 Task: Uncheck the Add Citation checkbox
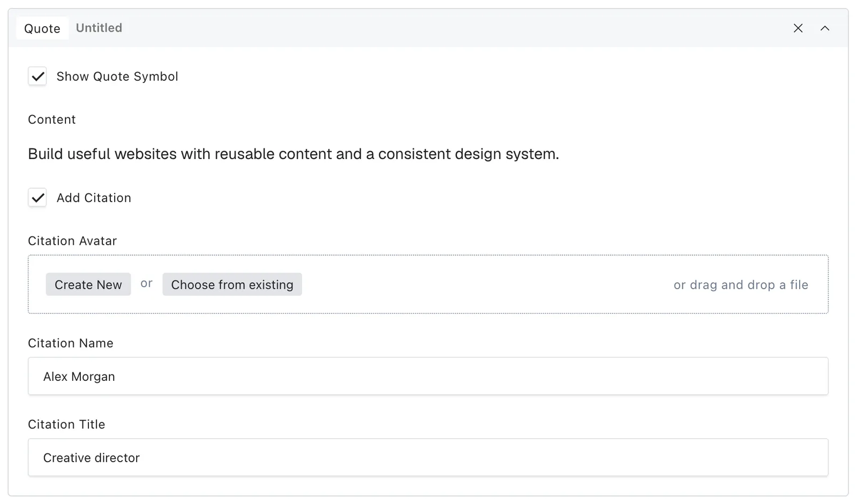coord(37,198)
